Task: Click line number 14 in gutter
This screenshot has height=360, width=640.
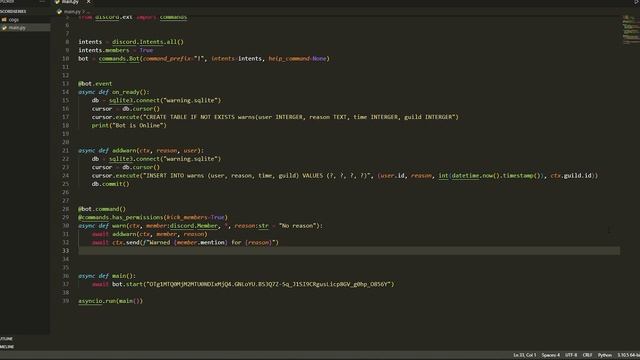Action: pyautogui.click(x=66, y=92)
